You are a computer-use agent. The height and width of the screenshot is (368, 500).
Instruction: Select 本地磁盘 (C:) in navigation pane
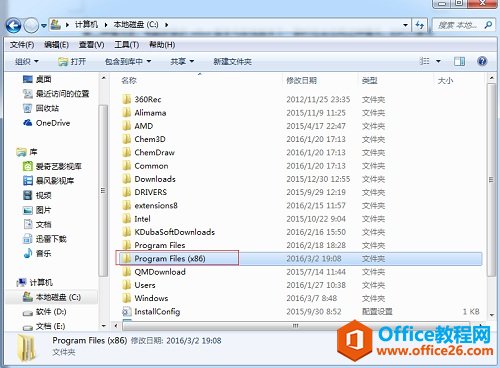(52, 297)
